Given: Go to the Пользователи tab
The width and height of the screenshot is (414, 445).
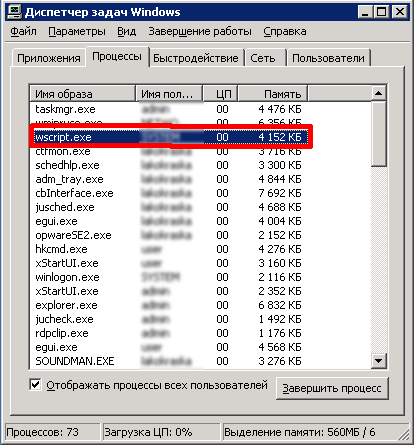Looking at the screenshot, I should point(328,58).
